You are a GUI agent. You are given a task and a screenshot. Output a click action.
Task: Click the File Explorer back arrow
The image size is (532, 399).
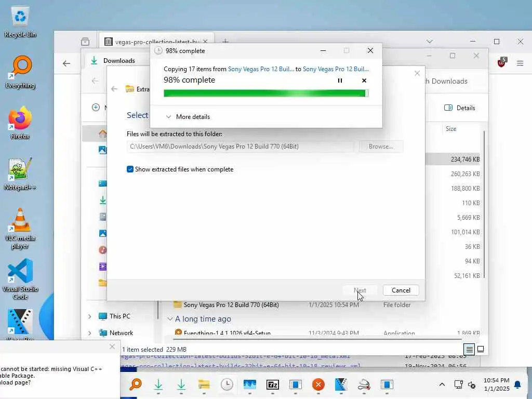tap(95, 81)
